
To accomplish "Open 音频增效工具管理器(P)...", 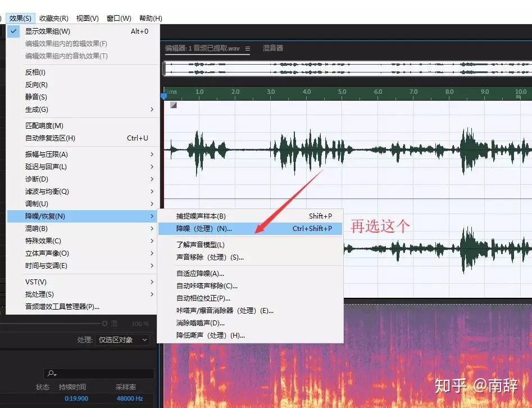I will (x=82, y=306).
